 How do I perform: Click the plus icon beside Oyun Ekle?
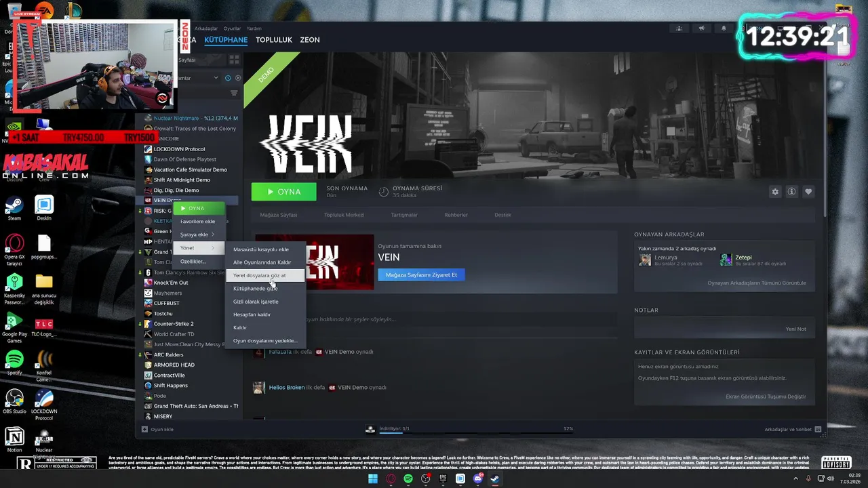click(144, 429)
